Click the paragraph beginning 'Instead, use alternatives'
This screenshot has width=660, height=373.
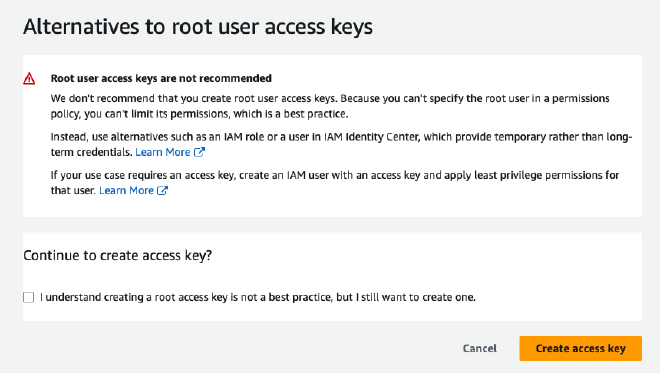pyautogui.click(x=341, y=144)
